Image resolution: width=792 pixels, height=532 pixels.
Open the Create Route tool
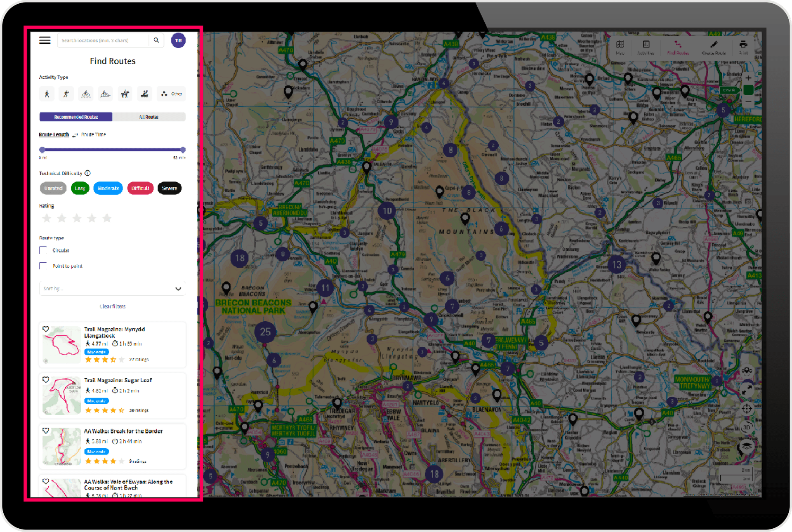point(714,47)
